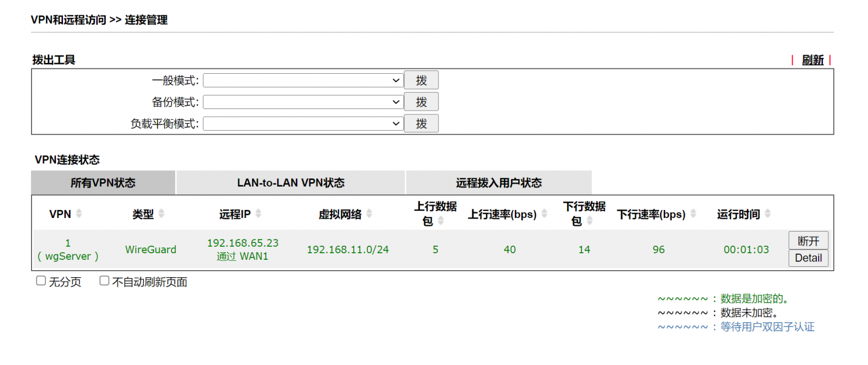Click the 数据未加密 legend text

coord(749,313)
